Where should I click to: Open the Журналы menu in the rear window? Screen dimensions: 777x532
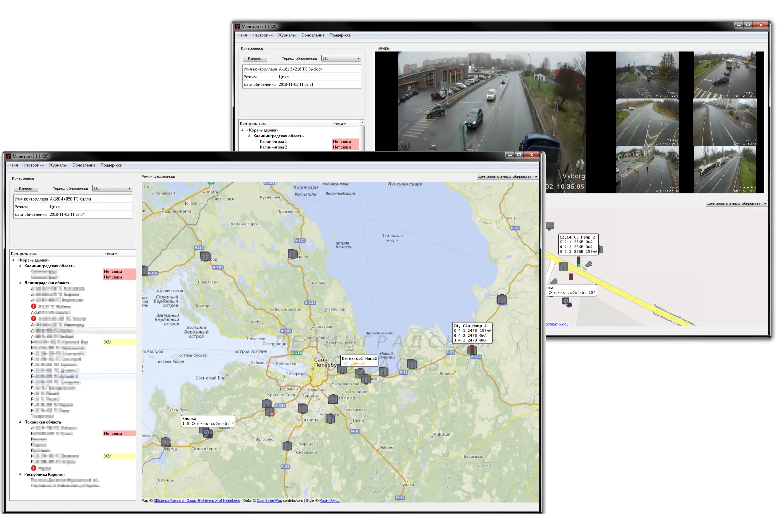pyautogui.click(x=287, y=35)
